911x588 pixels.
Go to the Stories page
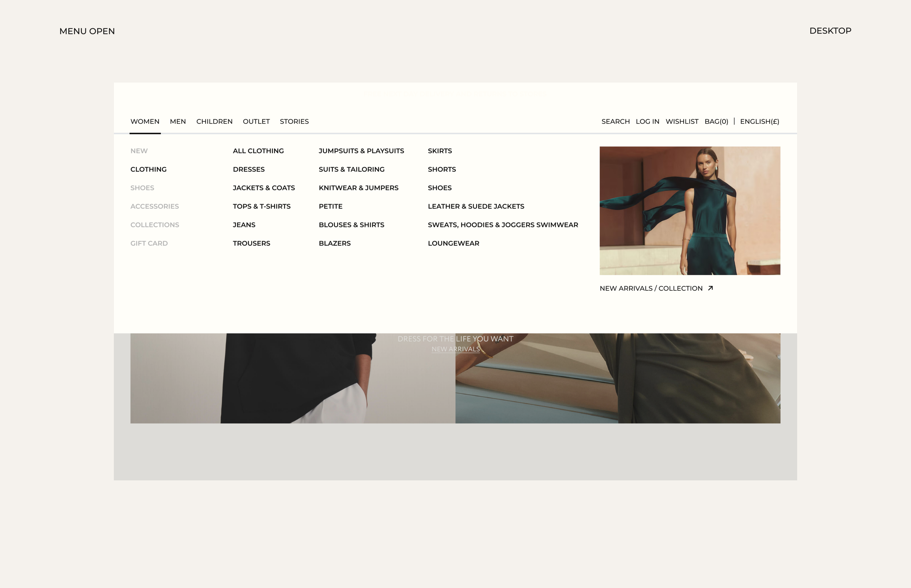coord(294,121)
